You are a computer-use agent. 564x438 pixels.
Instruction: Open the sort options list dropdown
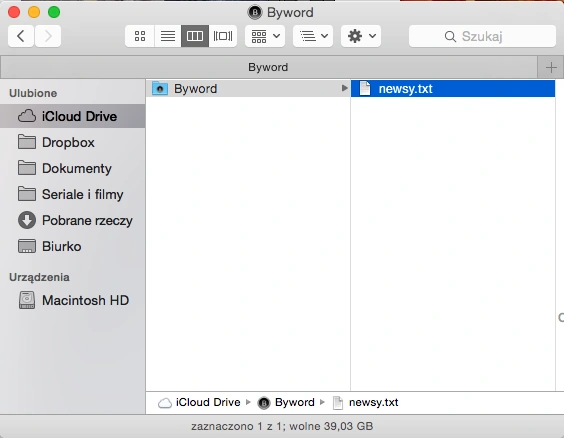[313, 36]
